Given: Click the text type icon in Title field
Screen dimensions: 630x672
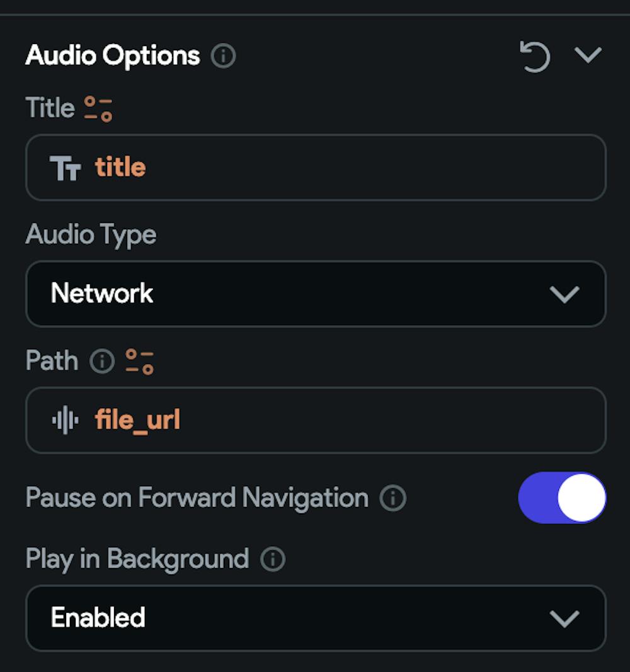Looking at the screenshot, I should [x=66, y=168].
